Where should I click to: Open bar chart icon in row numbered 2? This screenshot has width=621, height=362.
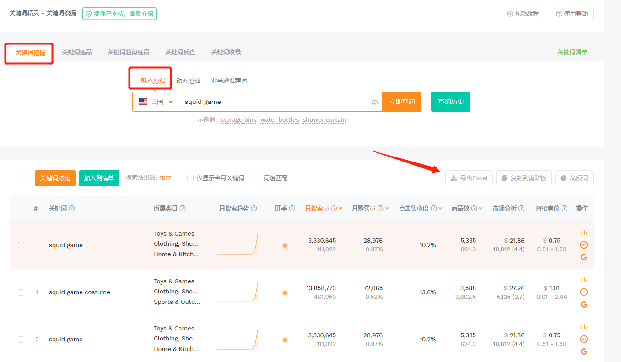click(584, 327)
